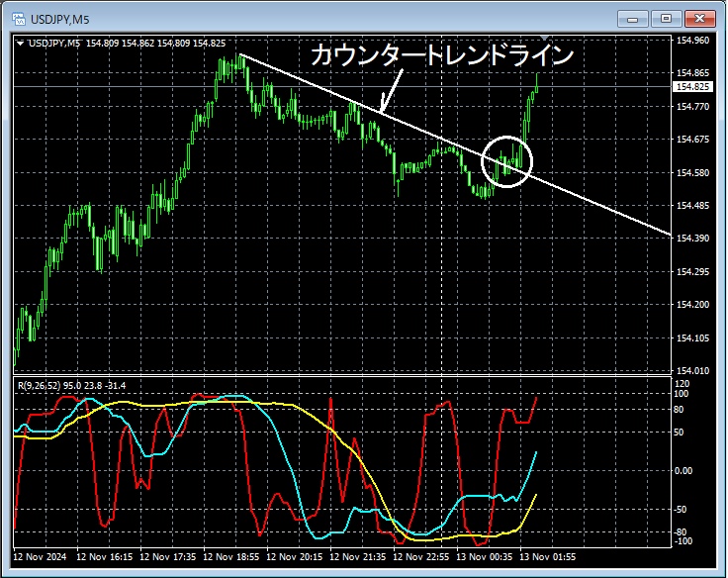Click price scale value 154.390
Viewport: 728px width, 578px height.
tap(692, 238)
